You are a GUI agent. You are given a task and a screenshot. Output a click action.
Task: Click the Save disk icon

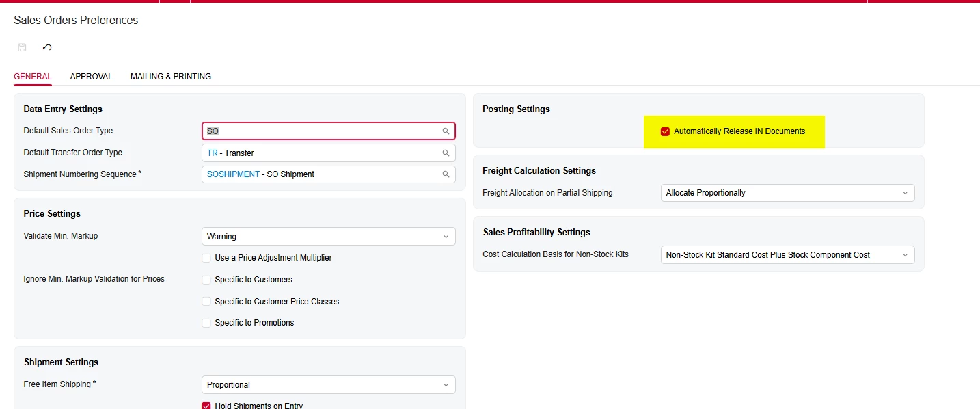22,47
